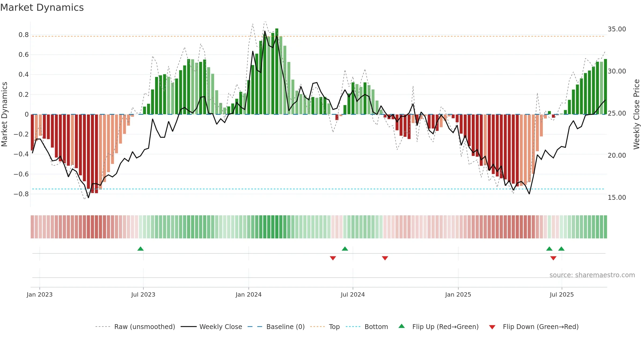This screenshot has width=644, height=362.
Task: Click the green flip-up triangle at Jul 2025
Action: 561,249
